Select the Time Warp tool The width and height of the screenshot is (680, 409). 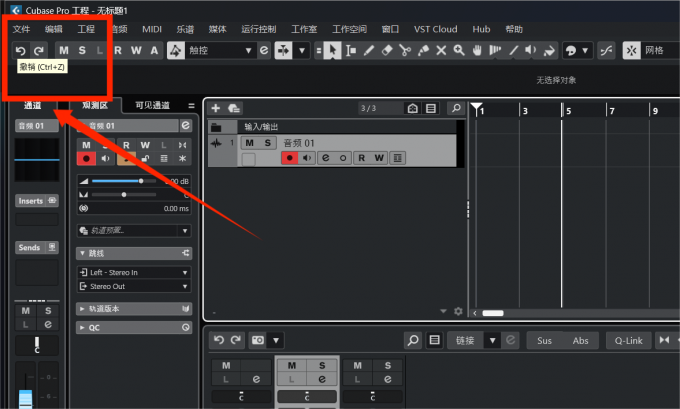pos(495,50)
